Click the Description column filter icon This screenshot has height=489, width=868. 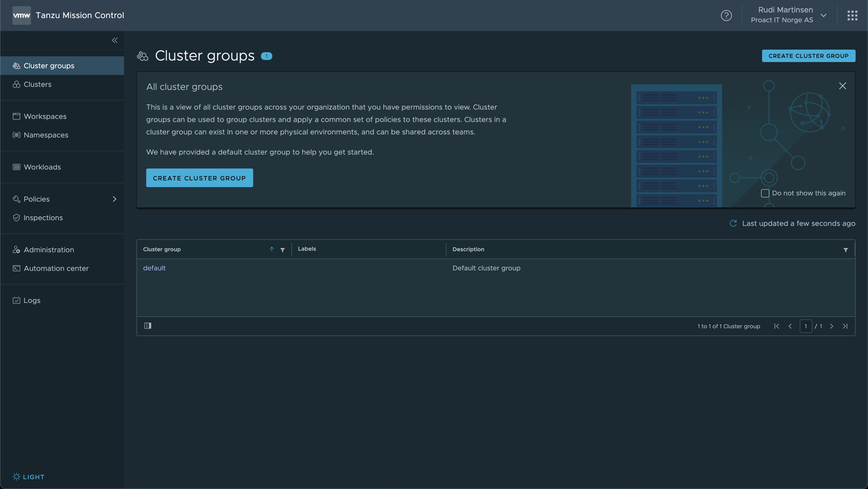[846, 250]
